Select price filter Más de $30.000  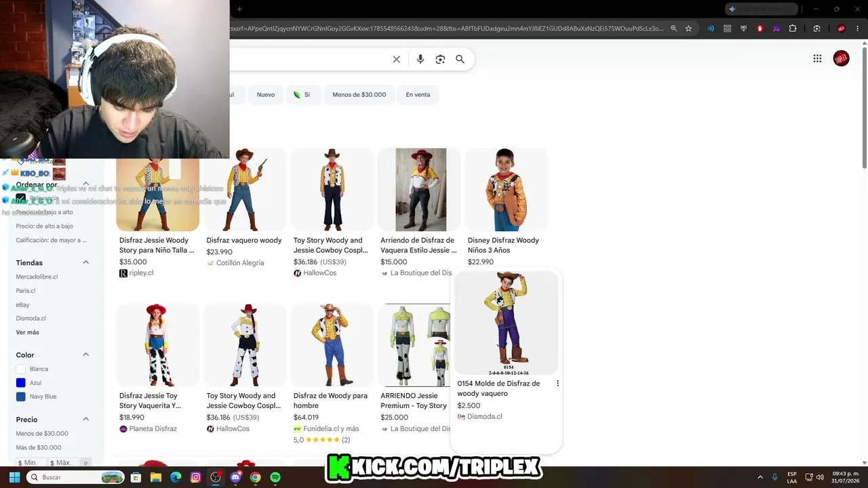click(39, 447)
